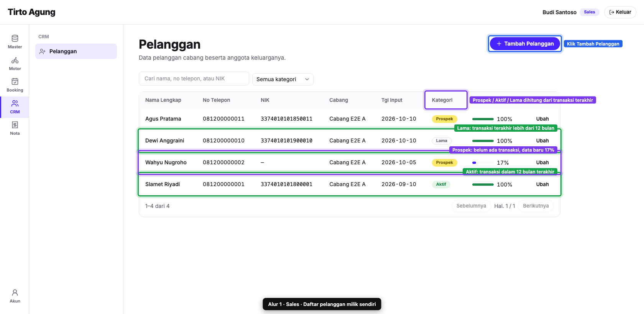Click Ubah for Slamet Riyadi
The width and height of the screenshot is (644, 314).
click(x=542, y=185)
